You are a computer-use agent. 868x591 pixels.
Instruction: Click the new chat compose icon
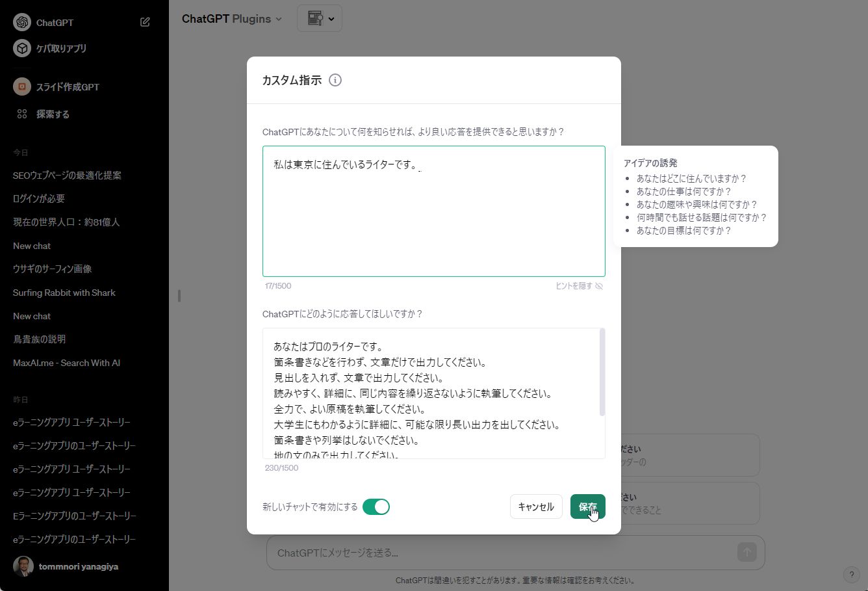145,22
